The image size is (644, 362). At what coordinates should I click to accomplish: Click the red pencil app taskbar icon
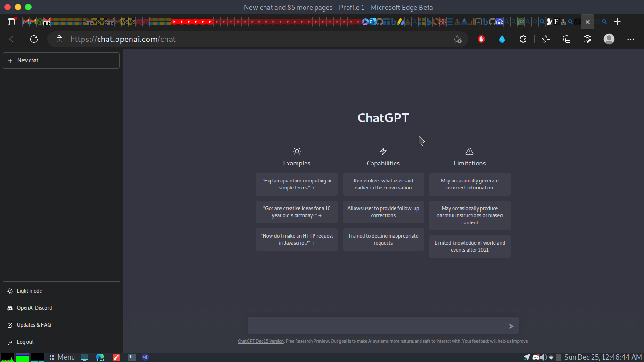pos(116,357)
